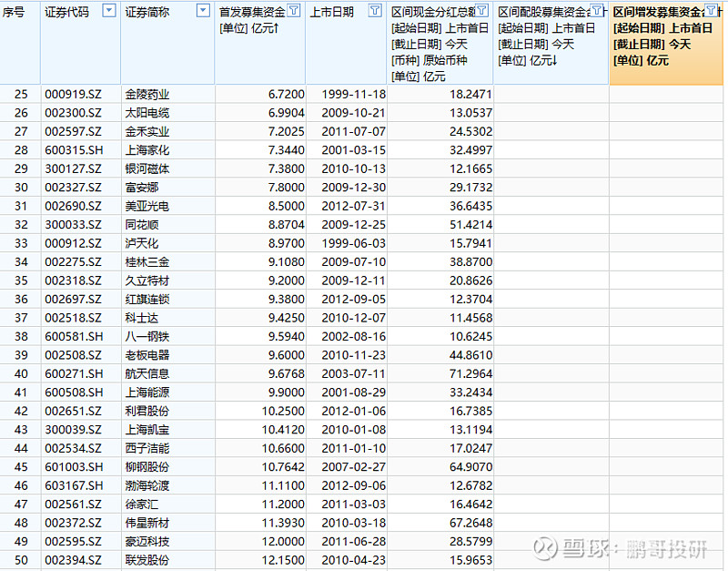Click the filter funnel on 区间配股募集资金
This screenshot has width=728, height=571.
(x=599, y=12)
